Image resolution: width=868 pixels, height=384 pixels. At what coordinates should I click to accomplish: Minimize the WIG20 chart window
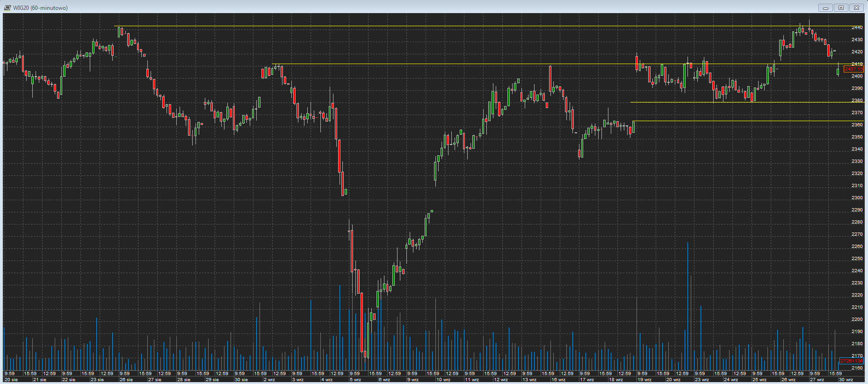[825, 7]
